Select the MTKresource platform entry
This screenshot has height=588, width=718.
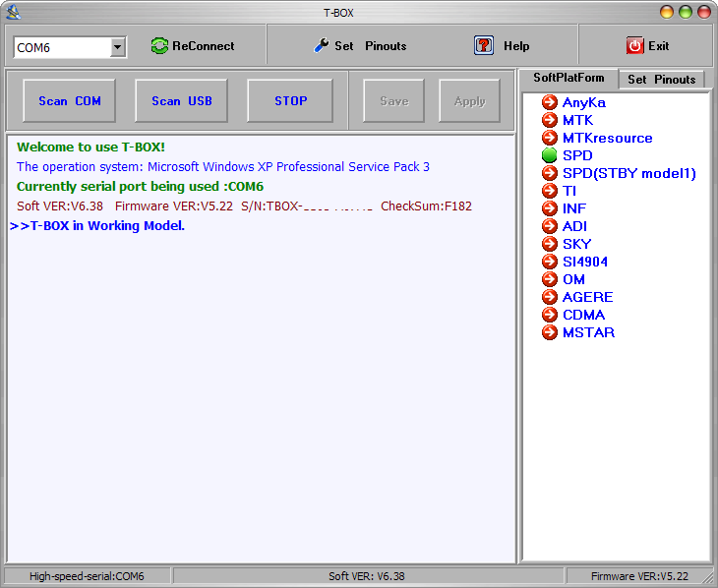(x=607, y=138)
